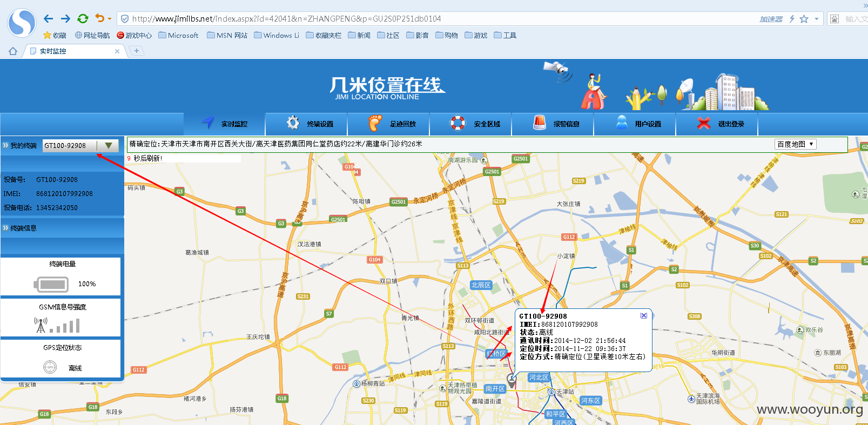
Task: Click the battery level indicator
Action: coord(51,284)
